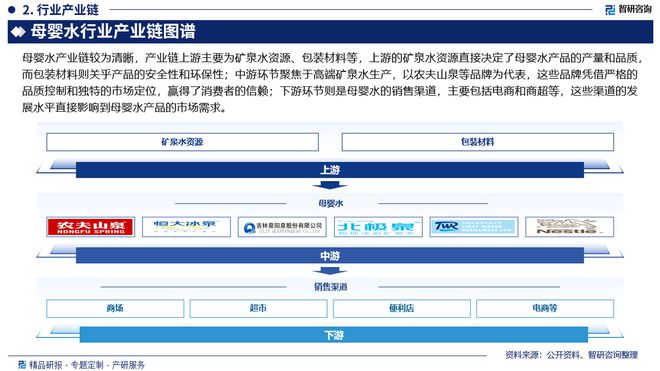Click the footer 精品研报 · 专题定制 text
This screenshot has height=371, width=660.
coord(87,365)
